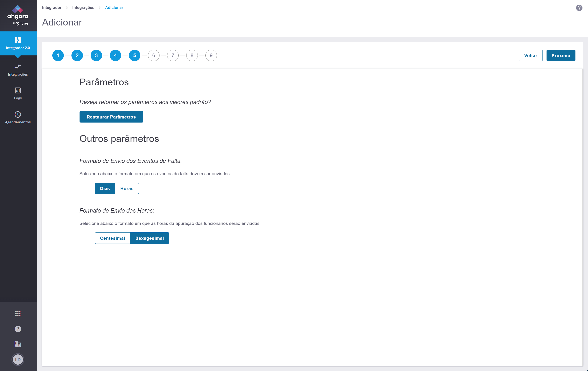This screenshot has height=371, width=588.
Task: Go to Integrações breadcrumb link
Action: pyautogui.click(x=83, y=8)
